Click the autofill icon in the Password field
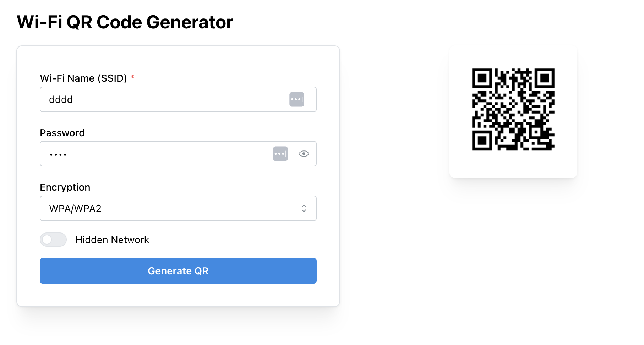The width and height of the screenshot is (644, 345). 280,154
